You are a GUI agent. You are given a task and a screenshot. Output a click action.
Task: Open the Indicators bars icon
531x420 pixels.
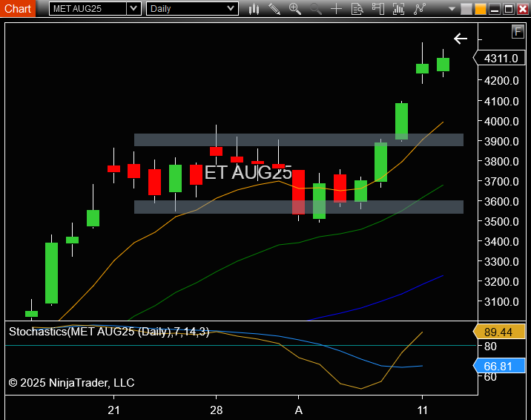tap(398, 9)
